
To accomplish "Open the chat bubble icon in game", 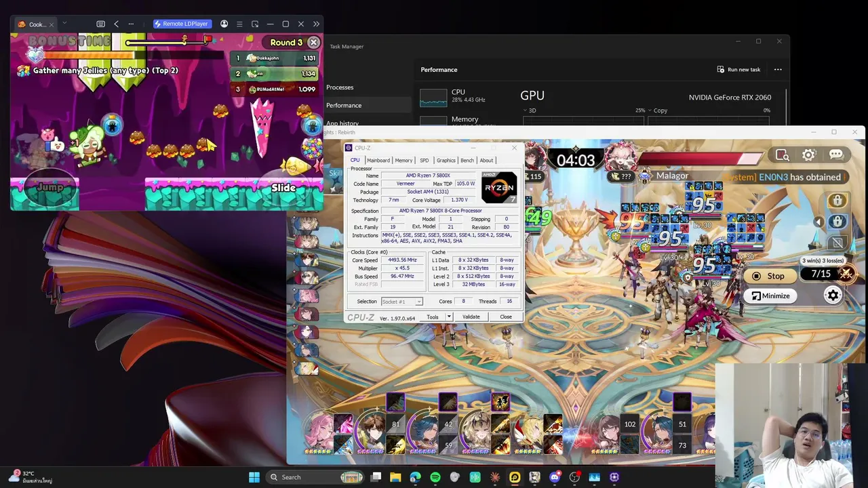I will click(x=836, y=155).
